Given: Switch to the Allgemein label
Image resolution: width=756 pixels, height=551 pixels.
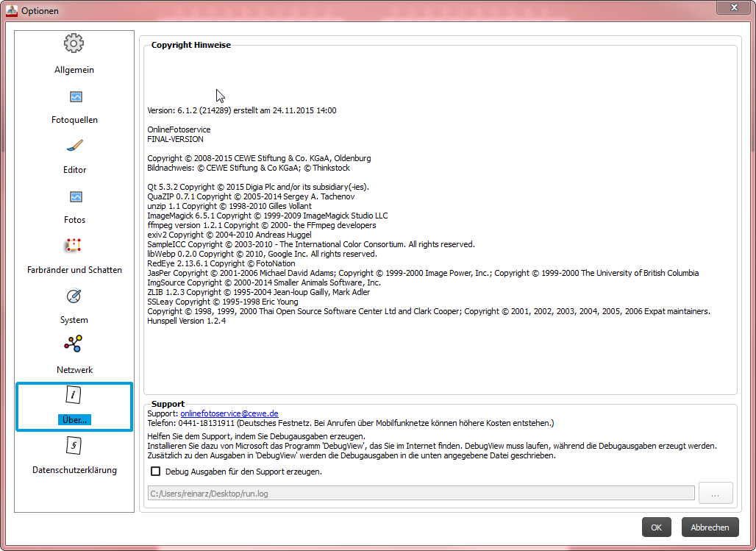Looking at the screenshot, I should point(74,70).
